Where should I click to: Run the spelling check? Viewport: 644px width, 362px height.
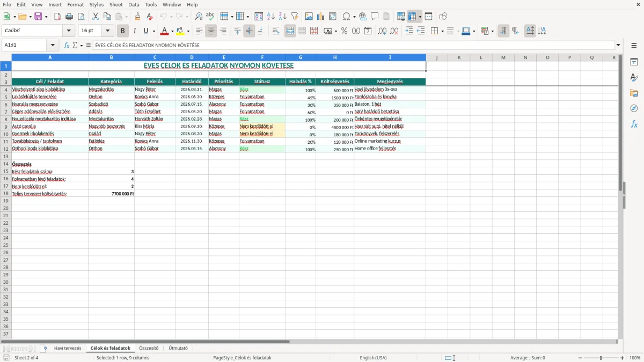210,17
